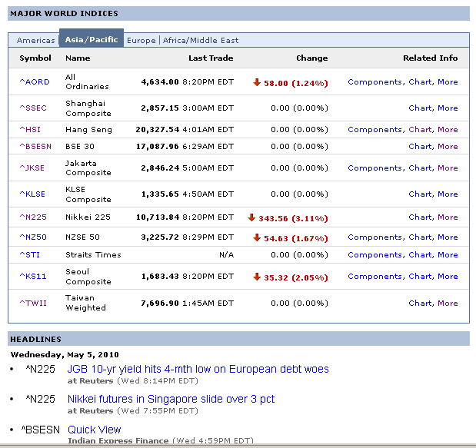Viewport: 476px width, 448px height.
Task: Click More for All Ordinaries
Action: pyautogui.click(x=448, y=82)
